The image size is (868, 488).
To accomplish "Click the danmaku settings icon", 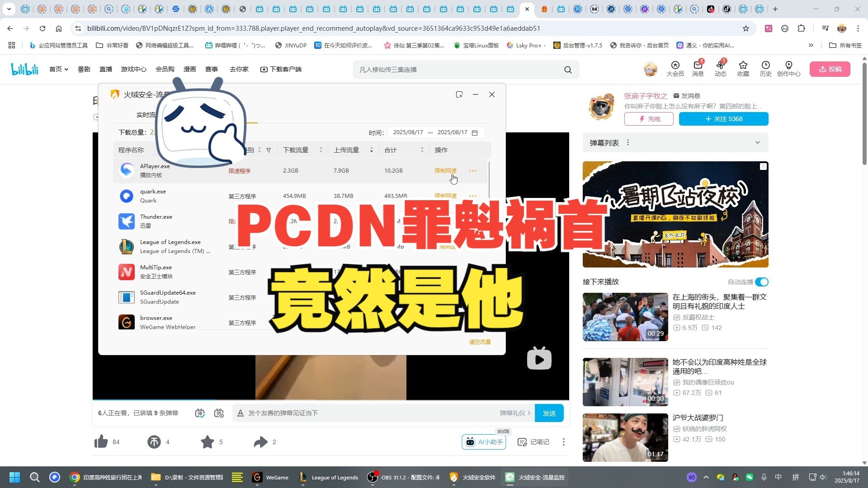I will 219,413.
